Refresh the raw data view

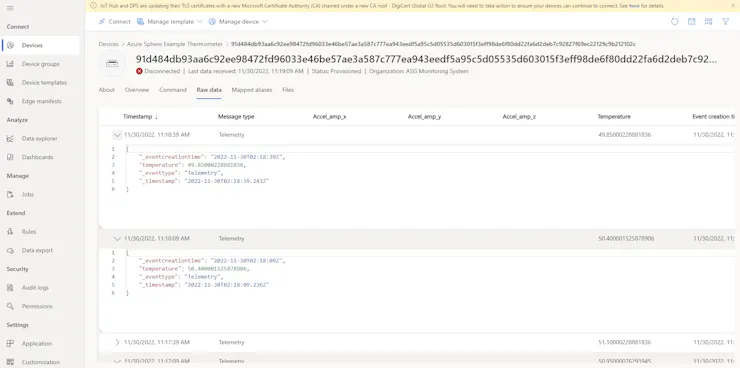coord(674,22)
